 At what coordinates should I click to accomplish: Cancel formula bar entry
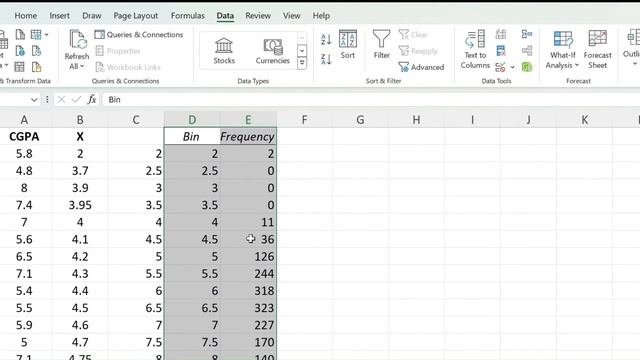click(x=61, y=100)
